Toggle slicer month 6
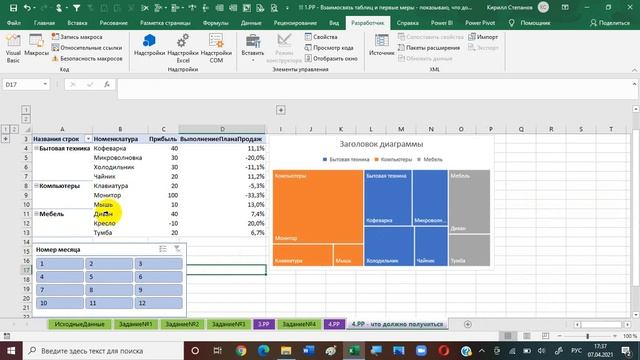The width and height of the screenshot is (640, 360). click(158, 277)
